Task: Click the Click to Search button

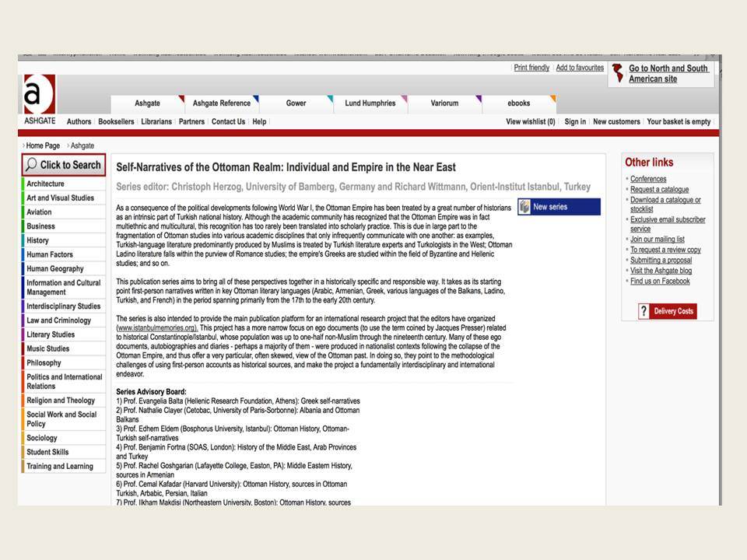Action: point(64,165)
